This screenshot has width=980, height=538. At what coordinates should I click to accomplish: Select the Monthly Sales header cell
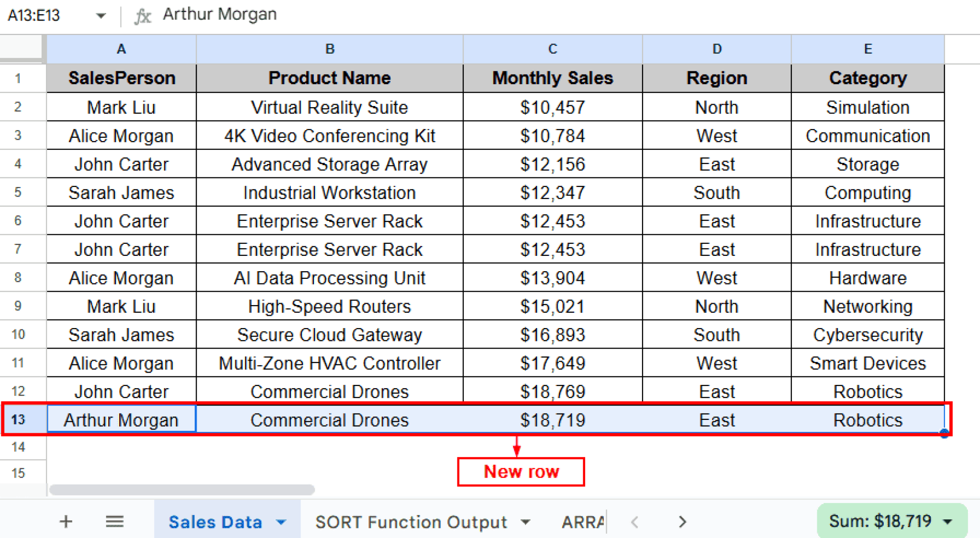click(x=552, y=77)
